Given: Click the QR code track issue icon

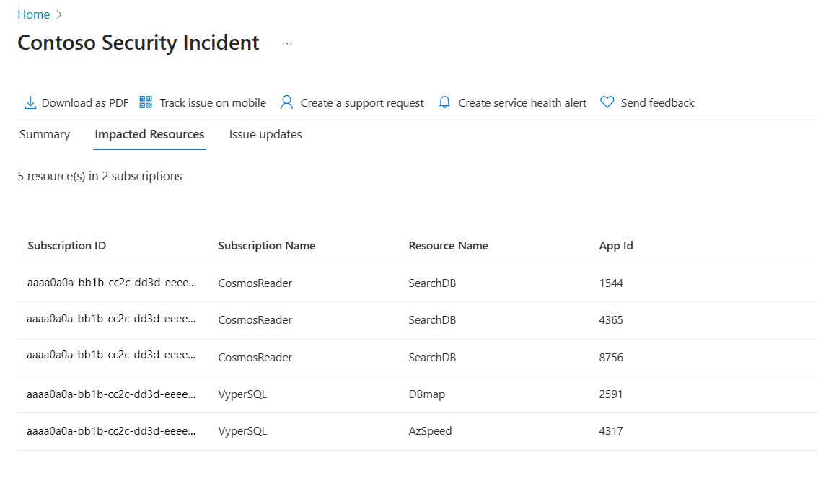Looking at the screenshot, I should point(146,102).
